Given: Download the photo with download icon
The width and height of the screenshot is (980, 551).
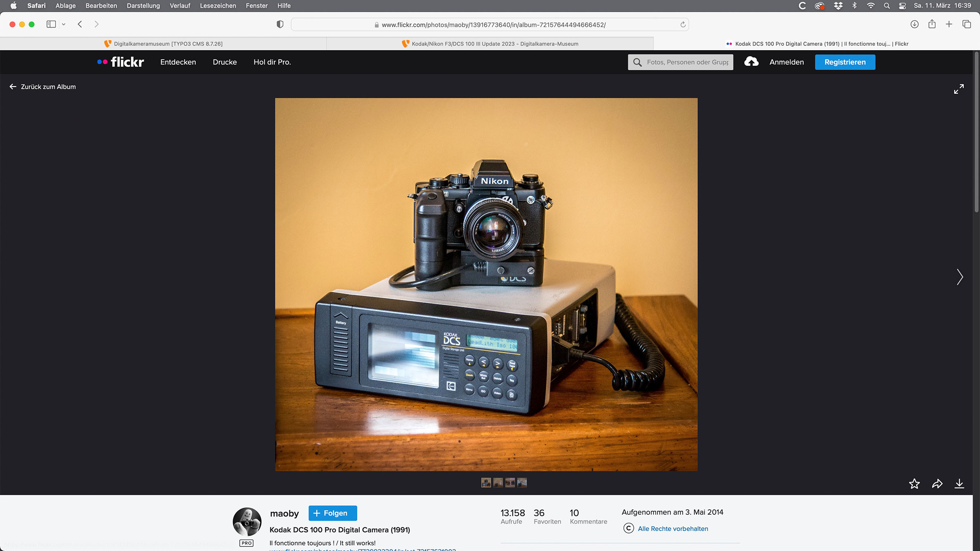Looking at the screenshot, I should coord(959,484).
